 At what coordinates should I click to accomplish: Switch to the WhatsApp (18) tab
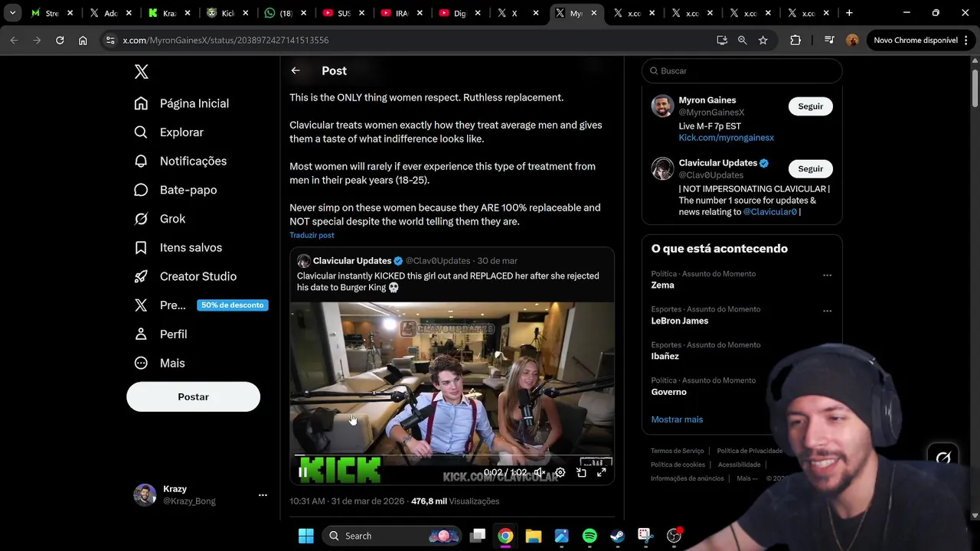tap(285, 13)
